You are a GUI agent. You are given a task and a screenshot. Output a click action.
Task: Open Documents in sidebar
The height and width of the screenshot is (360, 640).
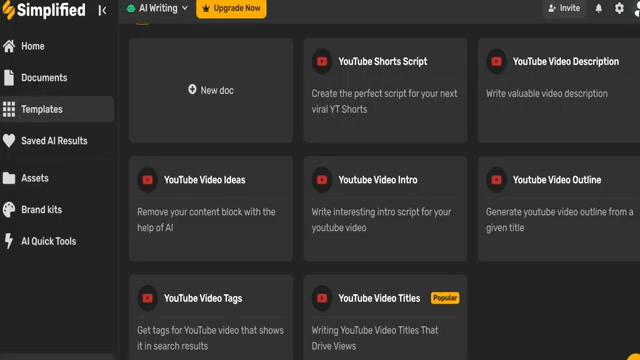[57, 78]
